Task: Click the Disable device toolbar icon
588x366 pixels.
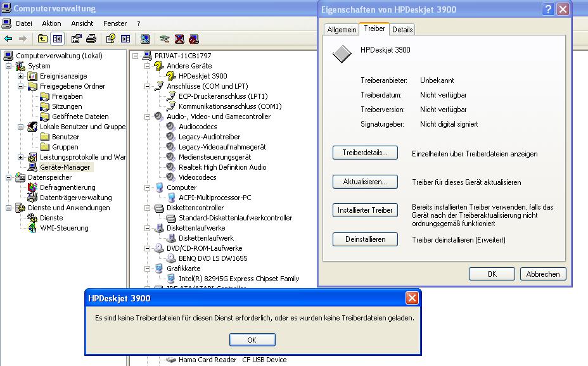Action: (x=194, y=39)
